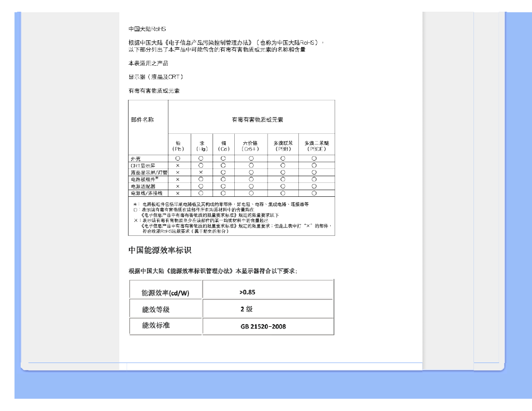Click the 中国大陆RoHS heading at the top
This screenshot has height=411, width=532.
pos(147,29)
